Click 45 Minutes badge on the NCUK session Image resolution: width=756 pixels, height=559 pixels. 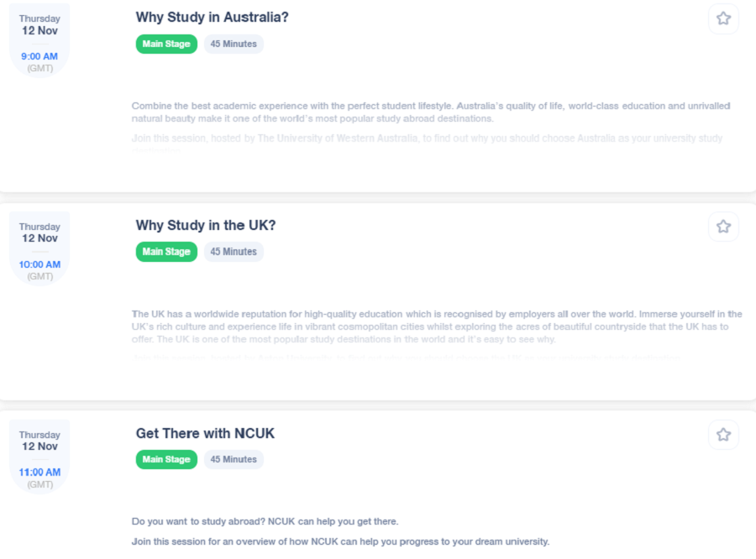pos(234,459)
